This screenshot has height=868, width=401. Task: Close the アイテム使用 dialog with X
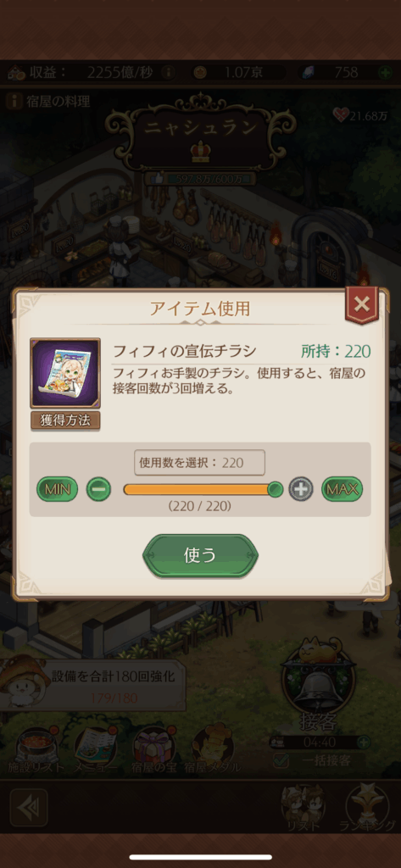click(361, 304)
